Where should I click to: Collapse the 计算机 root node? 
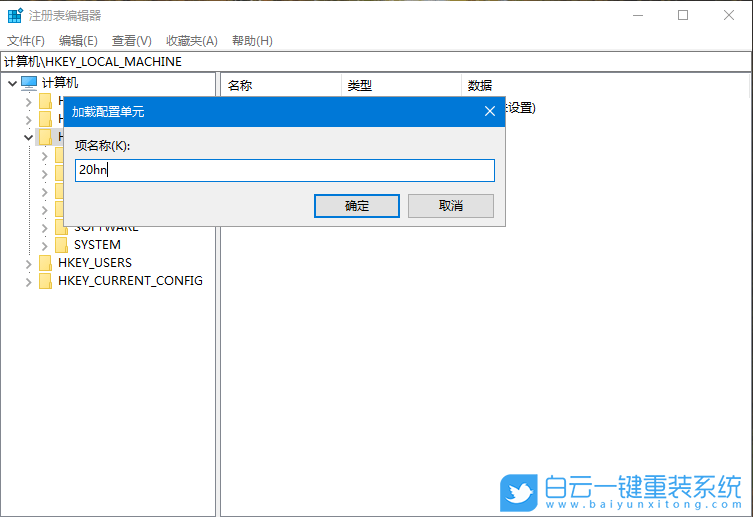click(12, 83)
